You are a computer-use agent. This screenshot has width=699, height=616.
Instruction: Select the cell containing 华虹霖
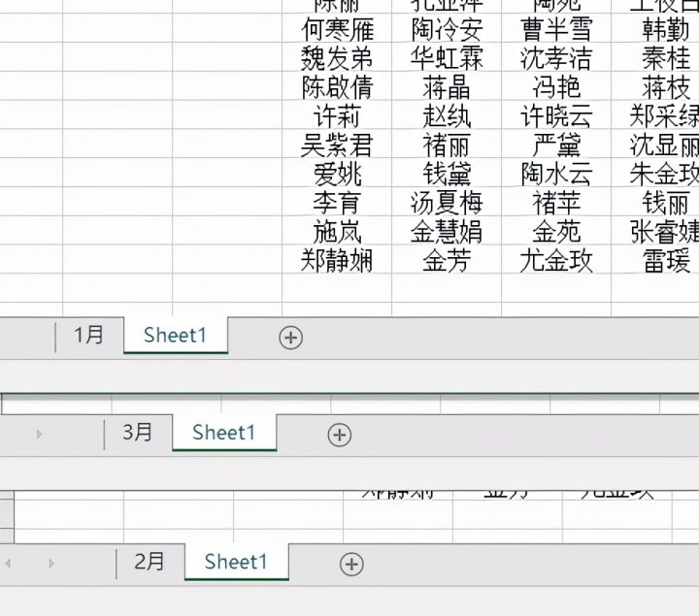(447, 58)
